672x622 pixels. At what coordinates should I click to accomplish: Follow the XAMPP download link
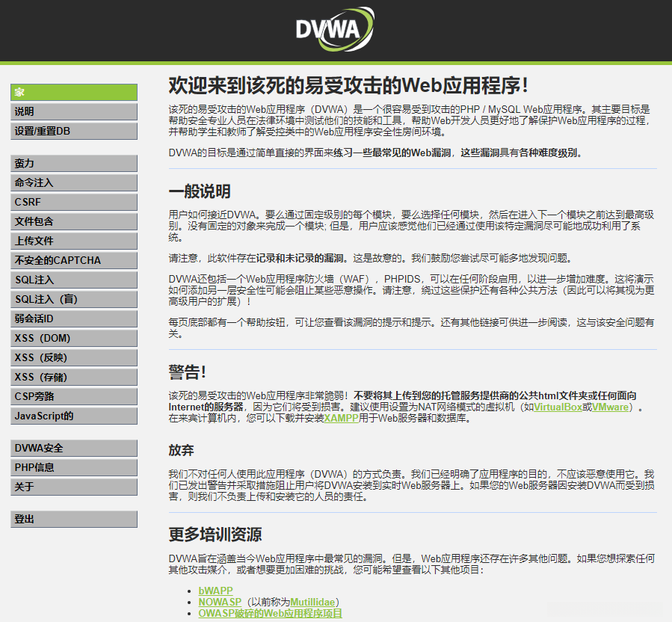tap(341, 418)
